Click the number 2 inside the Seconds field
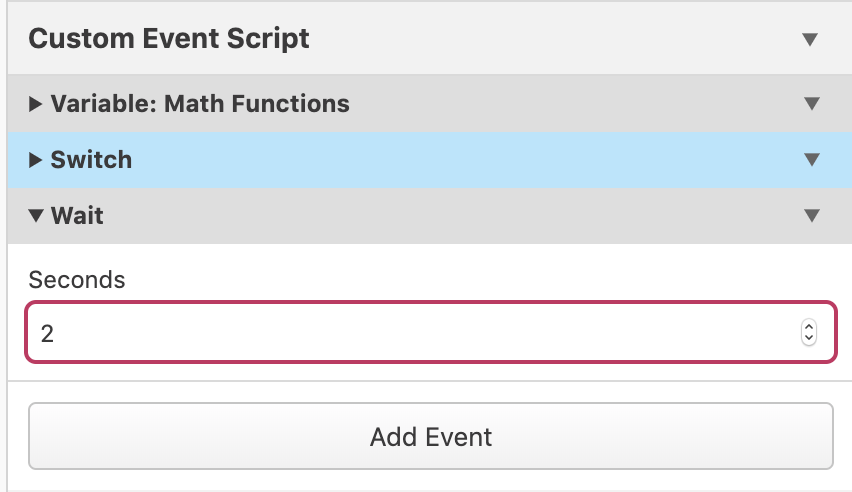Screen dimensions: 852x492 tap(47, 333)
